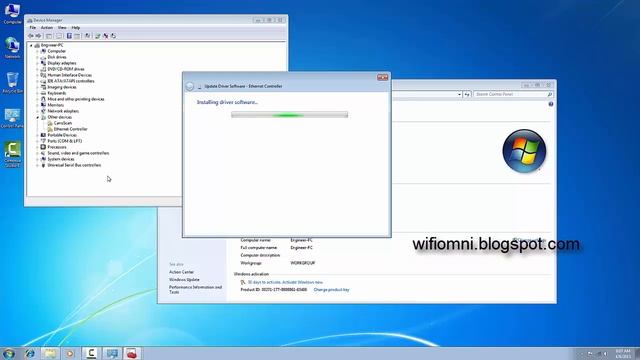Click the Action Center link
Screen dimensions: 640x360
pos(182,272)
